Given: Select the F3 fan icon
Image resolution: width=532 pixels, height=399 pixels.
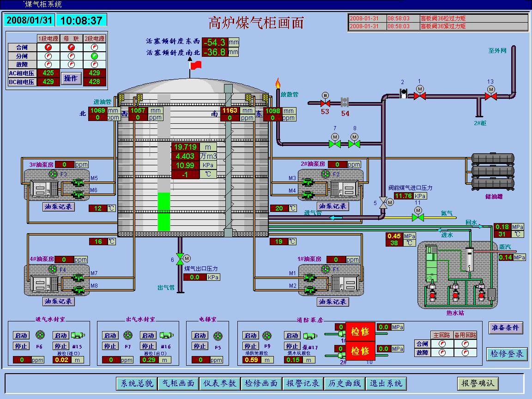Looking at the screenshot, I should pyautogui.click(x=53, y=174).
